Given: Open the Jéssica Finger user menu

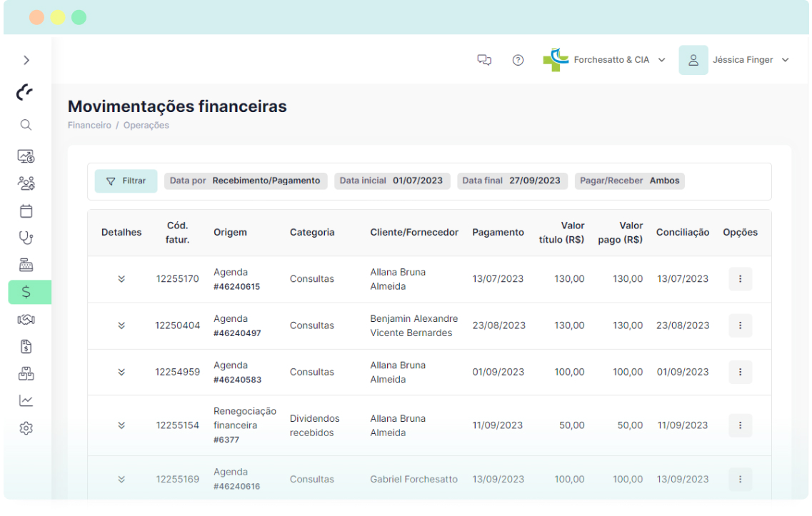Looking at the screenshot, I should pos(734,60).
